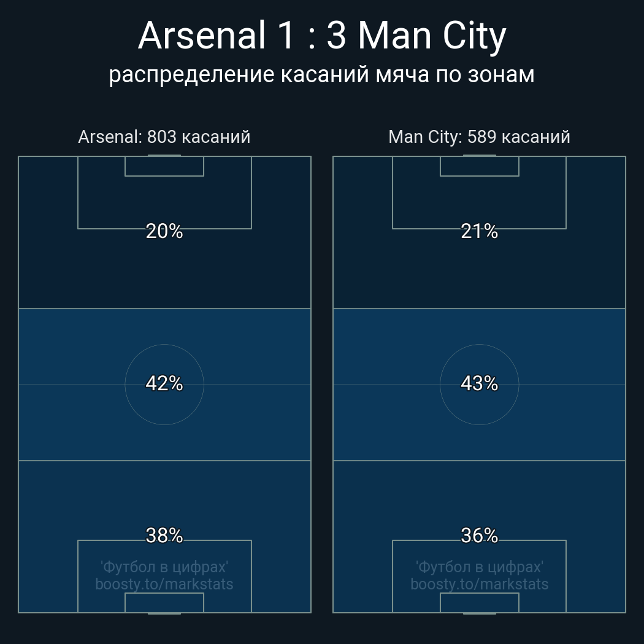Open boosty.to/markstats link on Man City pitch
644x644 pixels.
click(x=479, y=584)
